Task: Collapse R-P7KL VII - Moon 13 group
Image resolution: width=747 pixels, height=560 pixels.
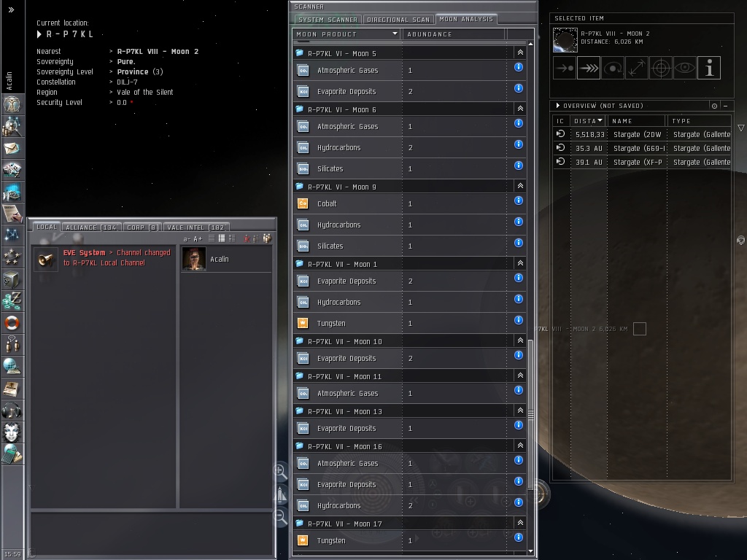Action: (x=520, y=411)
